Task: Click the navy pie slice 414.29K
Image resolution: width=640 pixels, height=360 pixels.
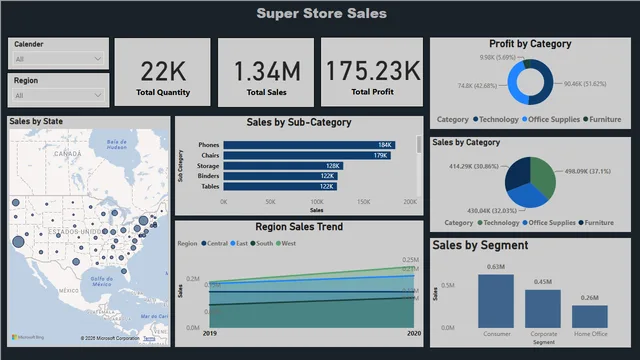Action: click(x=517, y=172)
